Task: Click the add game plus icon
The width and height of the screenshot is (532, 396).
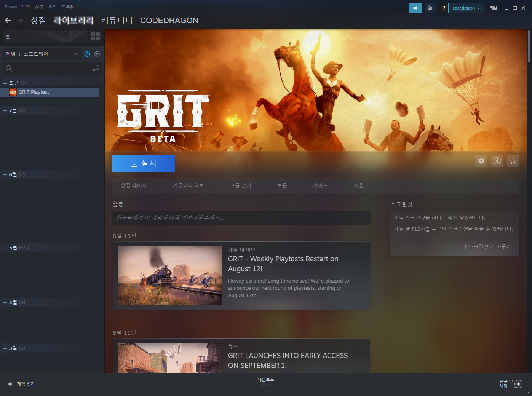Action: 10,384
